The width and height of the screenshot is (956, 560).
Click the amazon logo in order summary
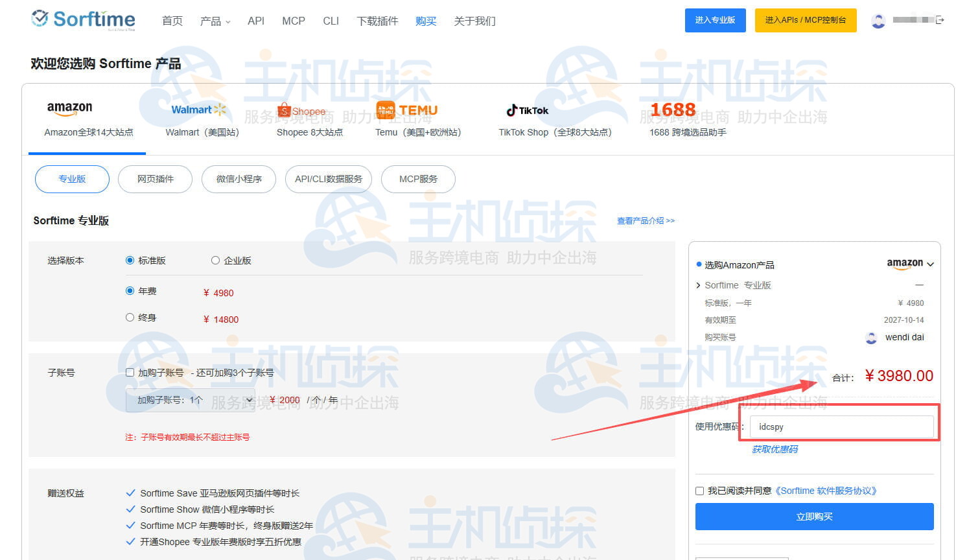pyautogui.click(x=905, y=264)
